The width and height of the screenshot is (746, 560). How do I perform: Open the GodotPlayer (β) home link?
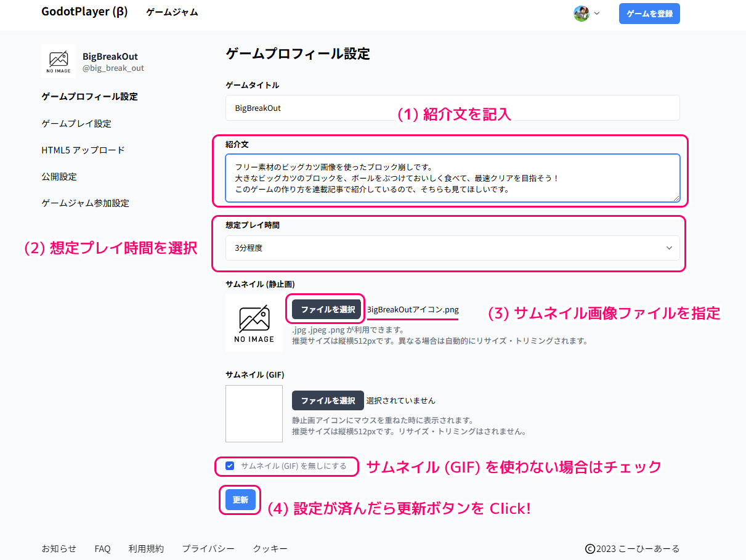84,12
